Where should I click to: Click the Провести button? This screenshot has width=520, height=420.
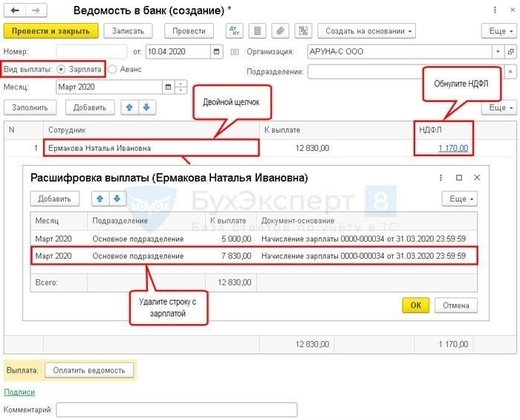189,31
